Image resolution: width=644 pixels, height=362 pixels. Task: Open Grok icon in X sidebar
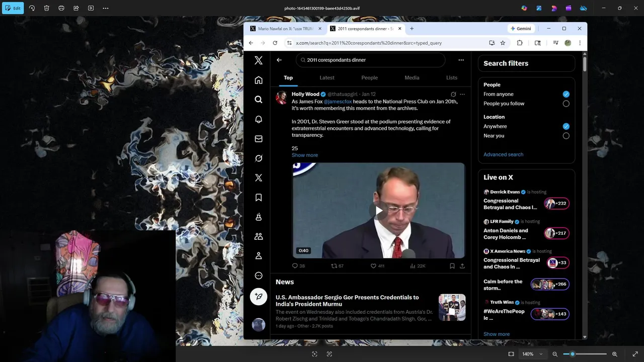pos(259,158)
